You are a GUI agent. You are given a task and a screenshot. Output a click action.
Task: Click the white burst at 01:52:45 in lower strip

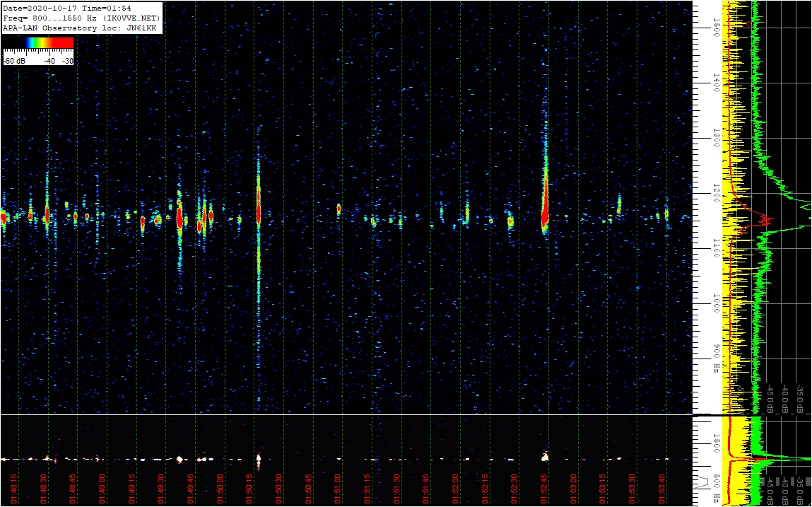click(x=545, y=457)
